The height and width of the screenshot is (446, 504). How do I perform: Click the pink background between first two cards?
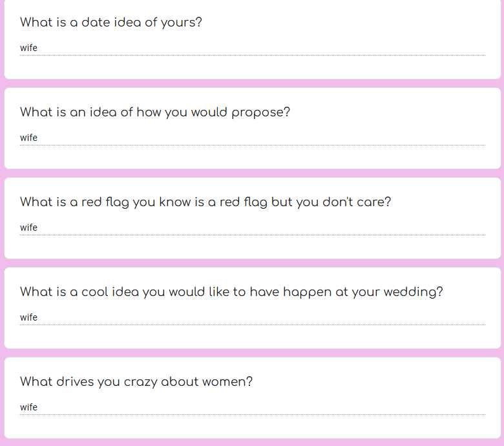point(252,83)
